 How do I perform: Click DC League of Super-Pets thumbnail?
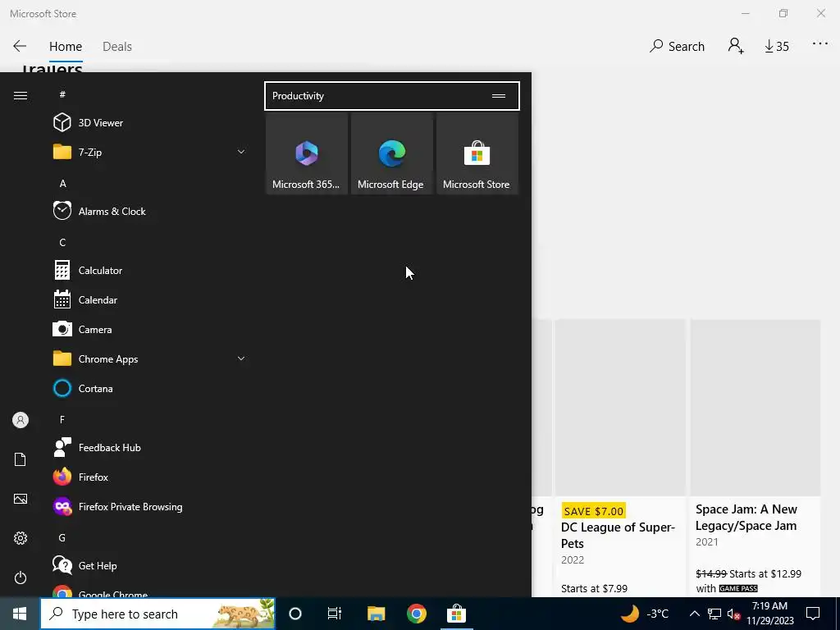(x=620, y=408)
